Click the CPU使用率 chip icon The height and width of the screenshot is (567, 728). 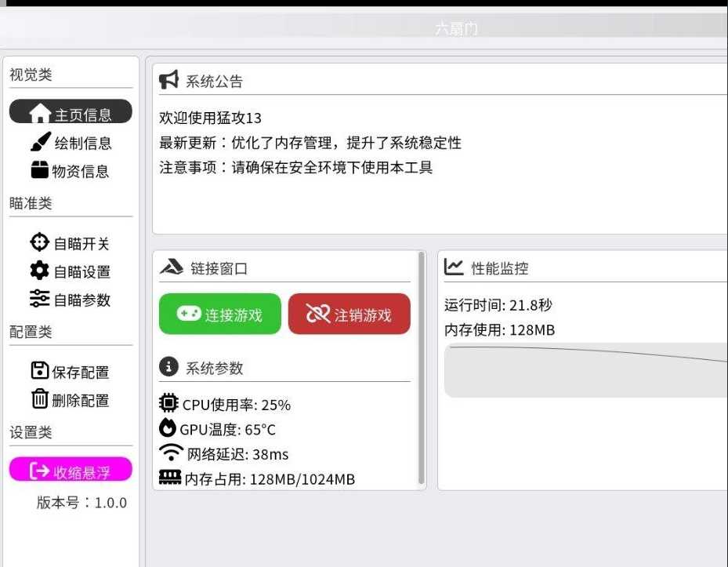pyautogui.click(x=168, y=403)
